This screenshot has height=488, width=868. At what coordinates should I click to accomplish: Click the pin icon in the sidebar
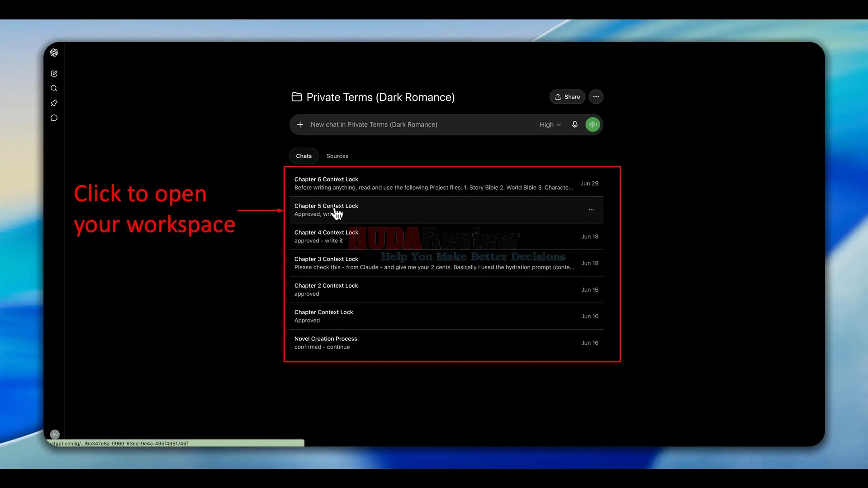(54, 103)
